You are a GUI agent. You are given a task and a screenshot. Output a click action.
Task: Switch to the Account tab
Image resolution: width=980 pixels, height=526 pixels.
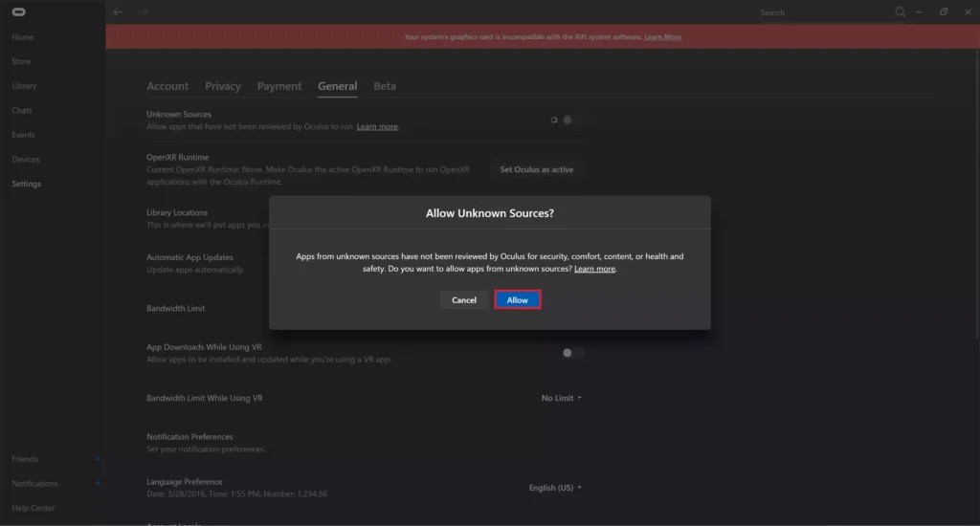(167, 86)
